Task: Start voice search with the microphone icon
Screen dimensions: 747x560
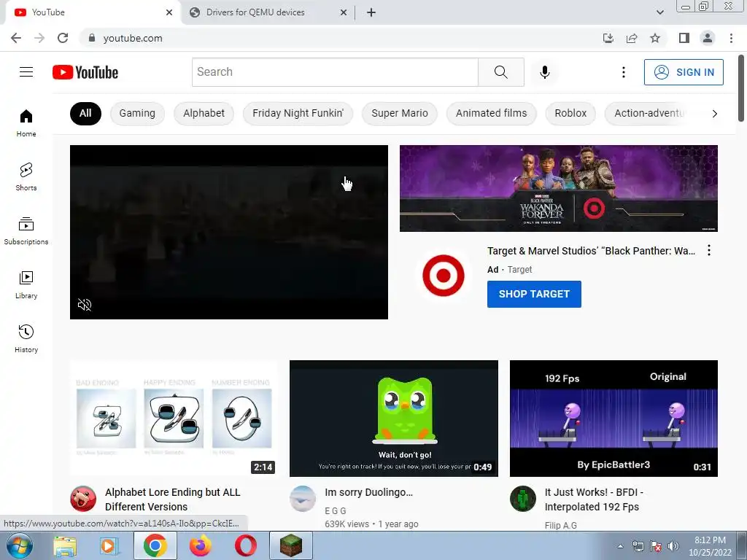Action: click(544, 72)
